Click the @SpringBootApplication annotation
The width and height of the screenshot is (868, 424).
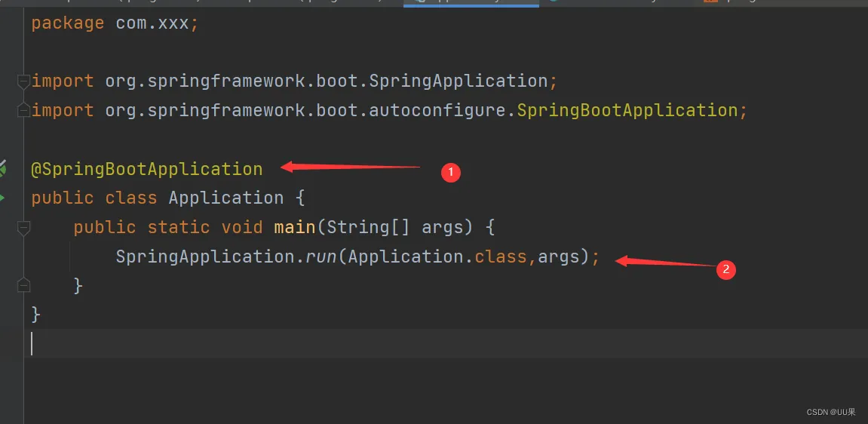[x=147, y=169]
